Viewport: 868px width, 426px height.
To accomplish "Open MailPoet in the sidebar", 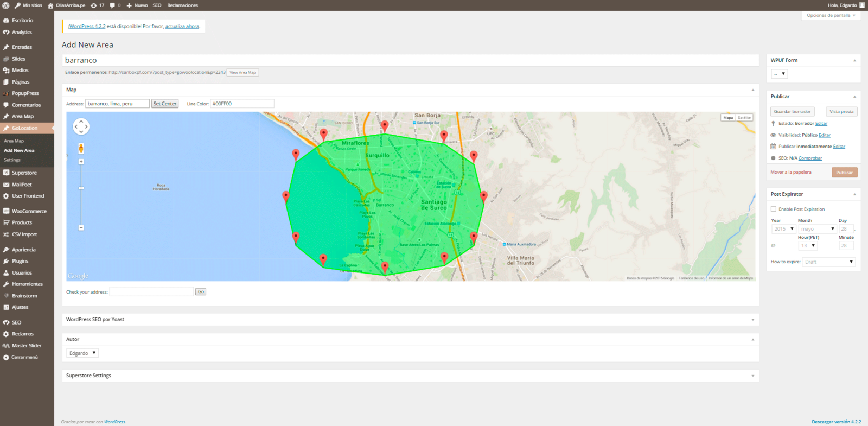I will click(x=22, y=185).
